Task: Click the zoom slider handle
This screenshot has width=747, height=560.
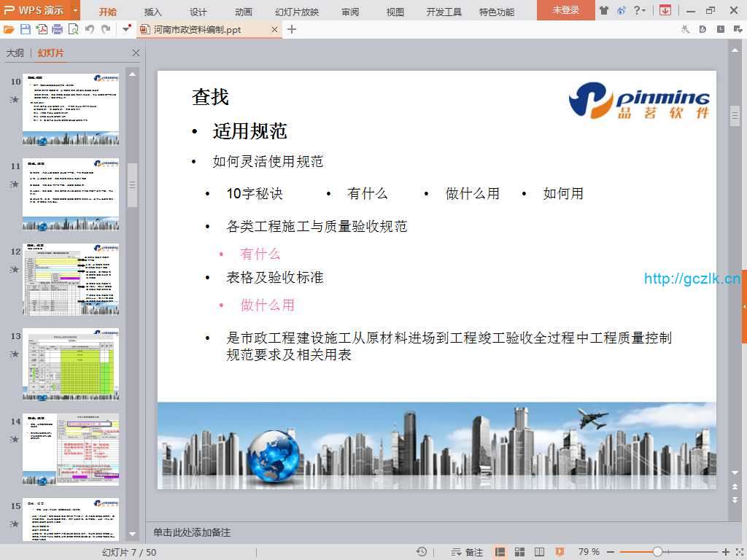Action: pyautogui.click(x=657, y=552)
